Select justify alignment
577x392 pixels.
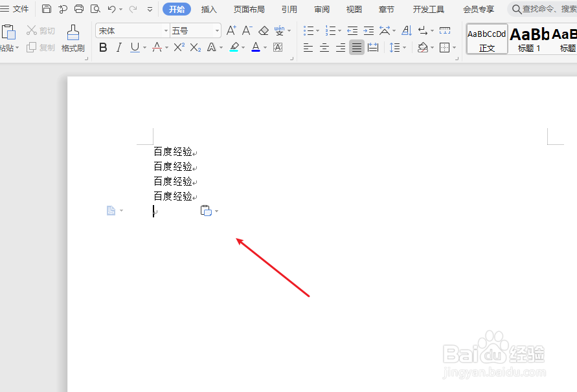tap(357, 47)
